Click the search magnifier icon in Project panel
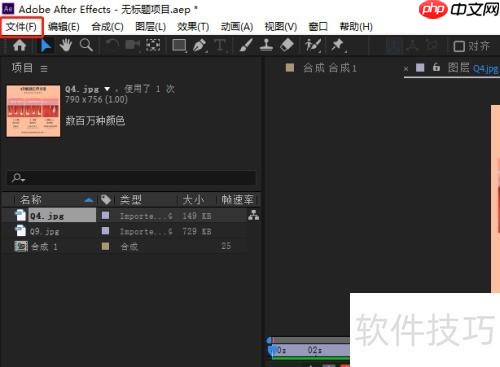Screen dimensions: 500x367 click(18, 178)
